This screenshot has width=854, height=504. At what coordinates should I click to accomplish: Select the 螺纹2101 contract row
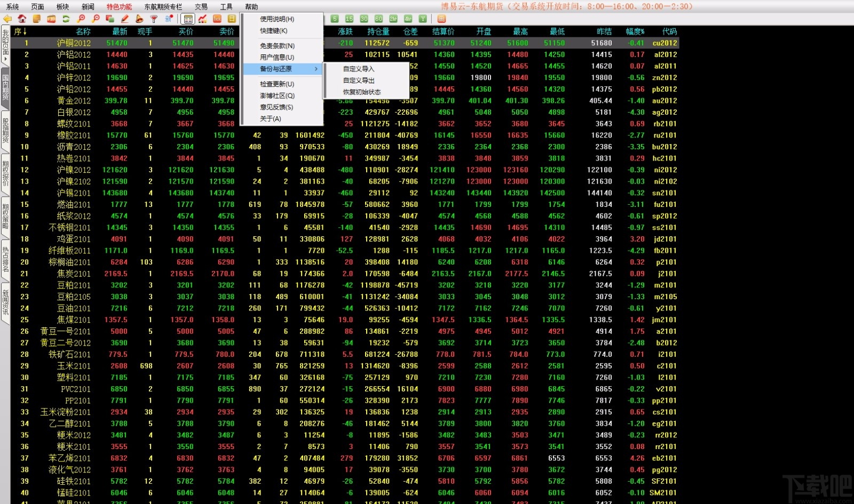coord(345,124)
